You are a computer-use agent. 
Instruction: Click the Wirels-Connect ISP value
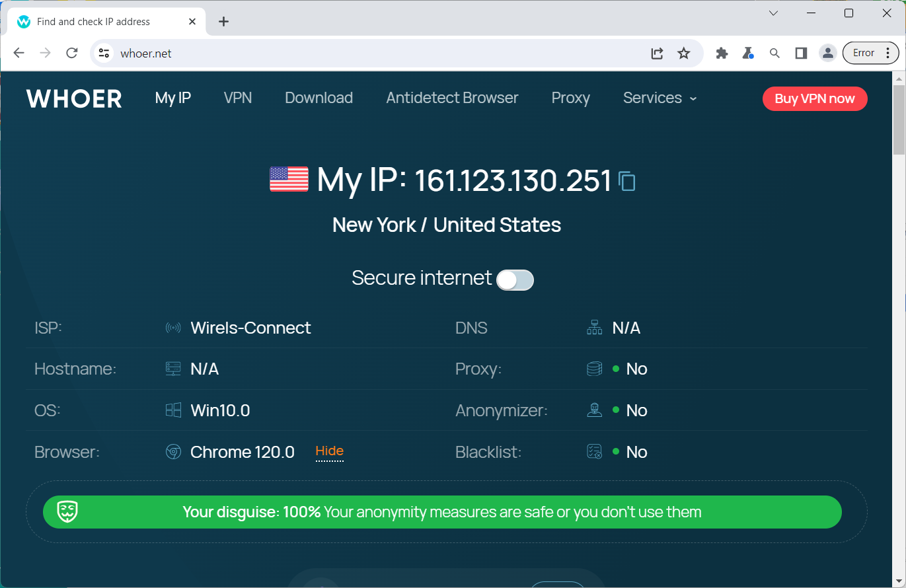tap(250, 328)
